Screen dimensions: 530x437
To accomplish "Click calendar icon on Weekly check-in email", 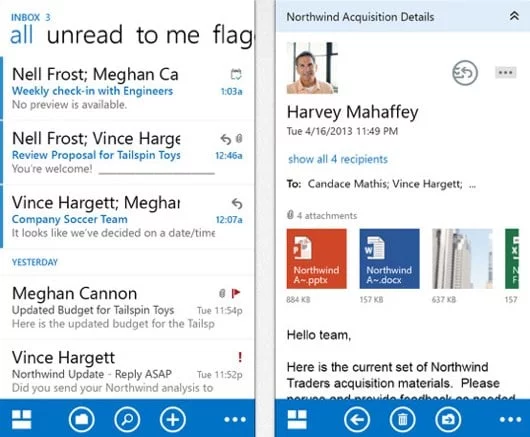I will click(x=236, y=74).
